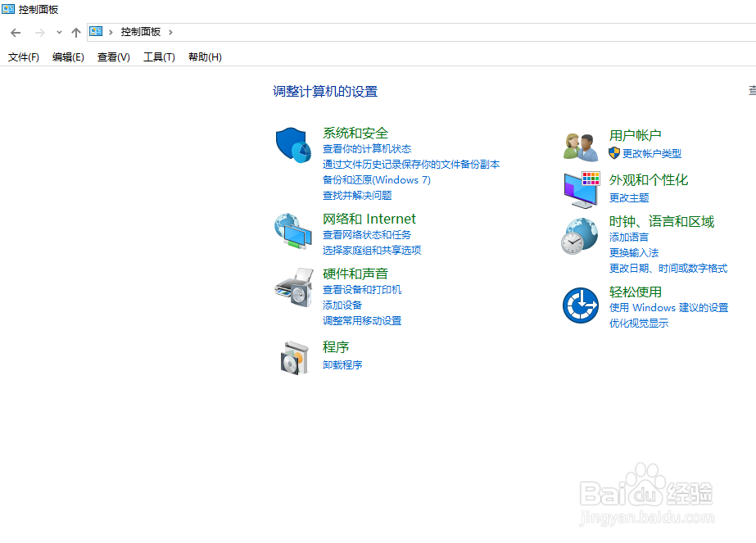The width and height of the screenshot is (756, 543).
Task: Click 卸载程序 link
Action: pos(342,364)
